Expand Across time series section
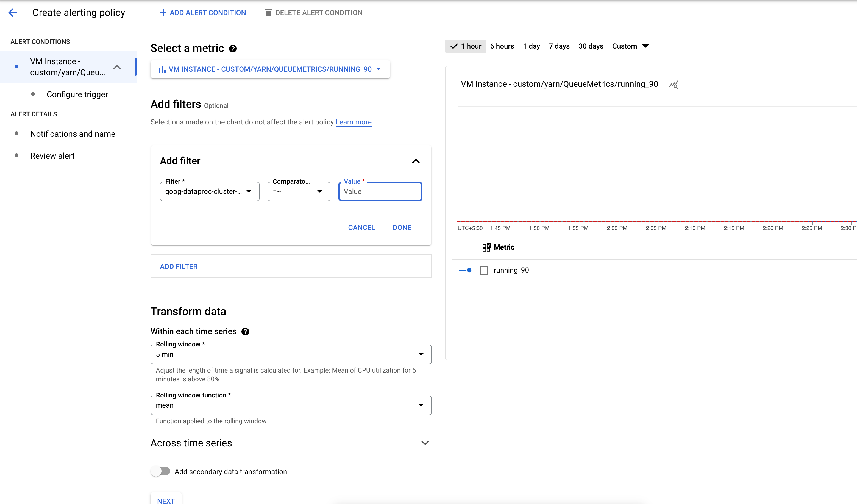 pyautogui.click(x=425, y=443)
